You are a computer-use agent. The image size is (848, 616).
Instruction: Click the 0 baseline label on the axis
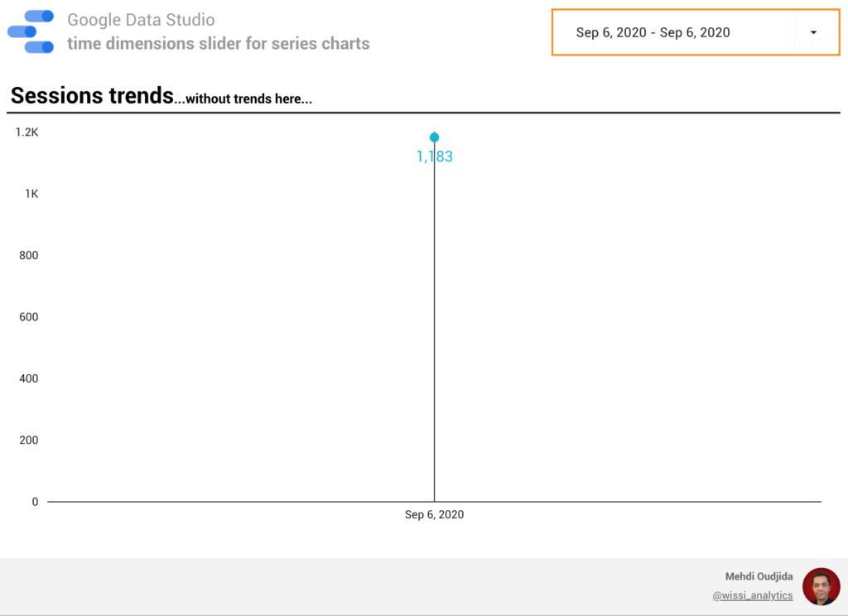[x=34, y=501]
